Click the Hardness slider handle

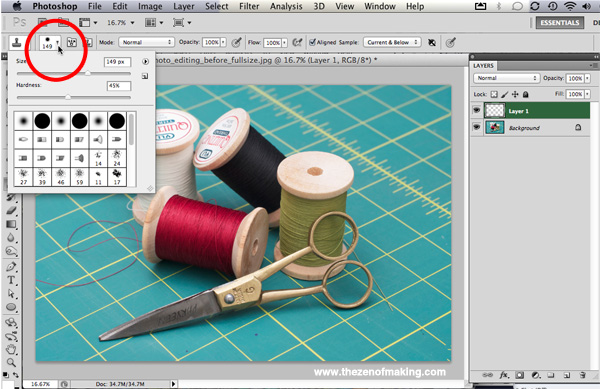(68, 97)
